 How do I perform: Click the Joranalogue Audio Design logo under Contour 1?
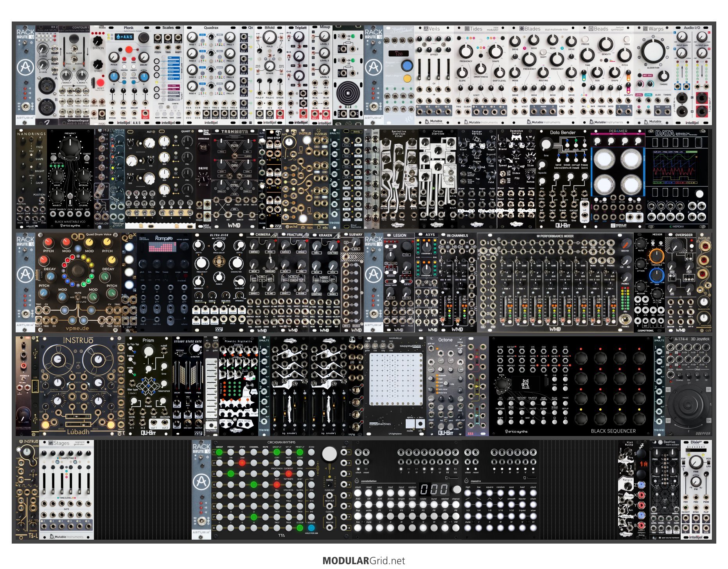78,122
